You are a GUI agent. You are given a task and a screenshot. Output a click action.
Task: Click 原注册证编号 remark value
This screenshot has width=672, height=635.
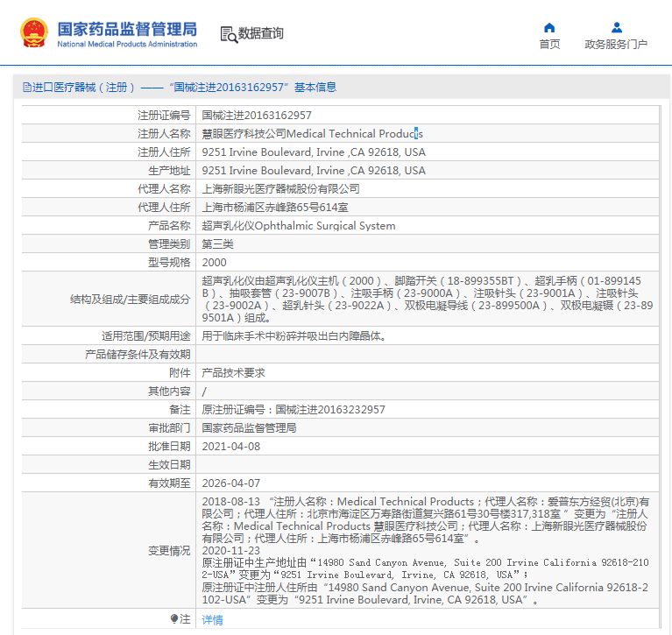pos(294,410)
